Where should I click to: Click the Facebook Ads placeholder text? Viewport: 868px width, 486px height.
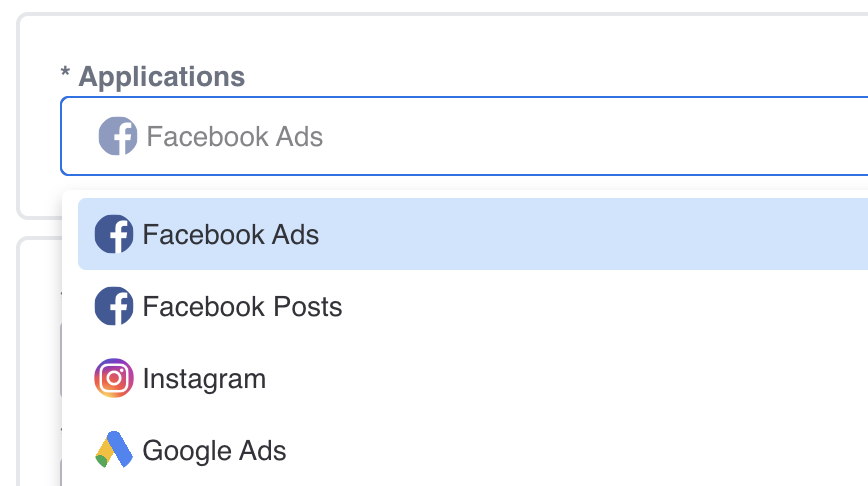[x=234, y=137]
